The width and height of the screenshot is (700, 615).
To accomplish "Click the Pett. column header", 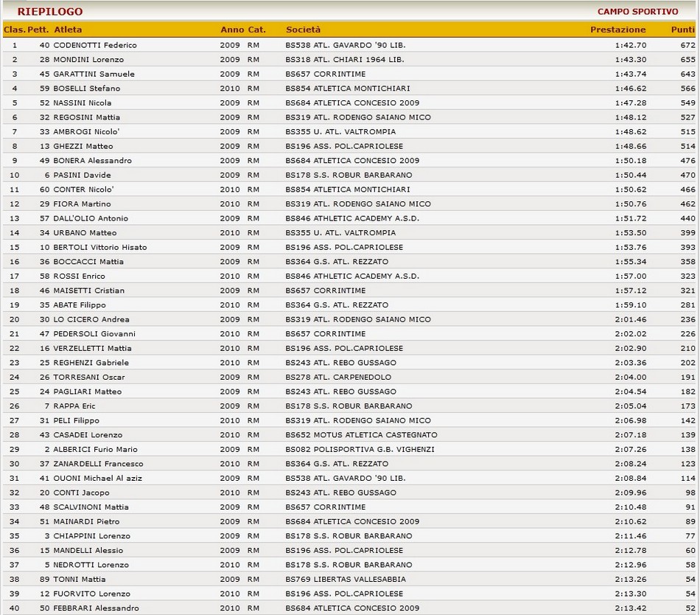I will point(38,29).
